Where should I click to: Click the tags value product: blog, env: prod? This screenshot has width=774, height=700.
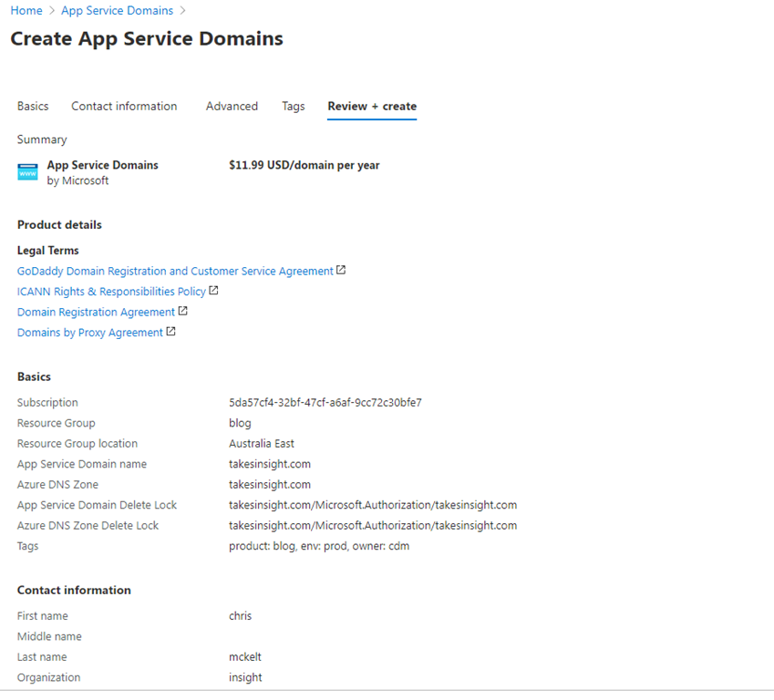(x=319, y=546)
